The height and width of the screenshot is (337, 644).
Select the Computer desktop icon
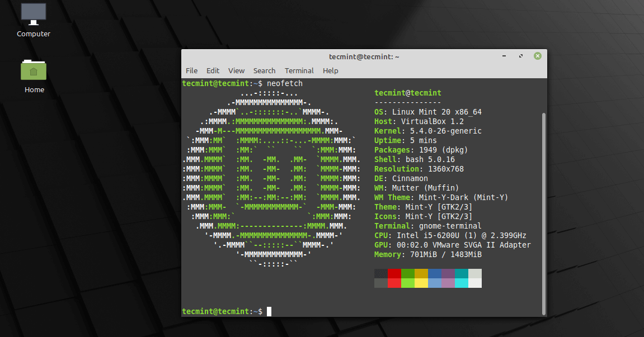coord(33,21)
